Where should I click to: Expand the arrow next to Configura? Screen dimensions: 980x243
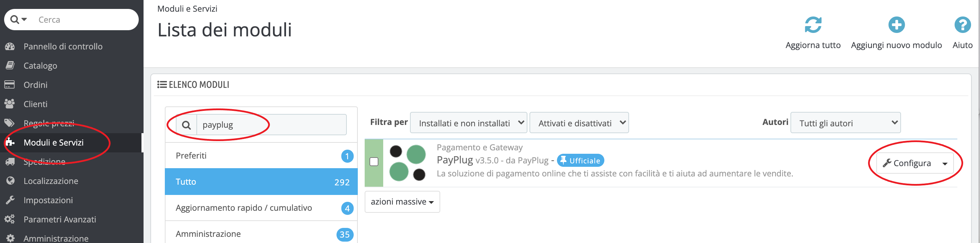tap(945, 163)
